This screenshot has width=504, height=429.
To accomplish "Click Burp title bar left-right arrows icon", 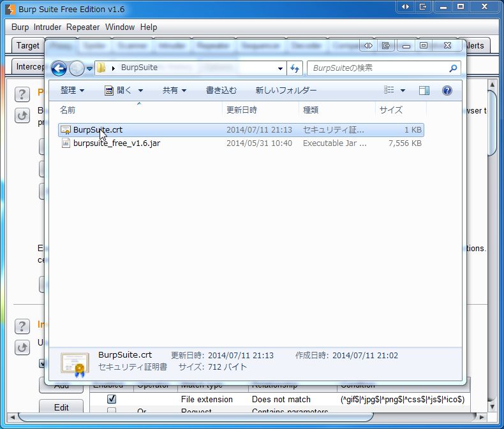I will [x=406, y=7].
